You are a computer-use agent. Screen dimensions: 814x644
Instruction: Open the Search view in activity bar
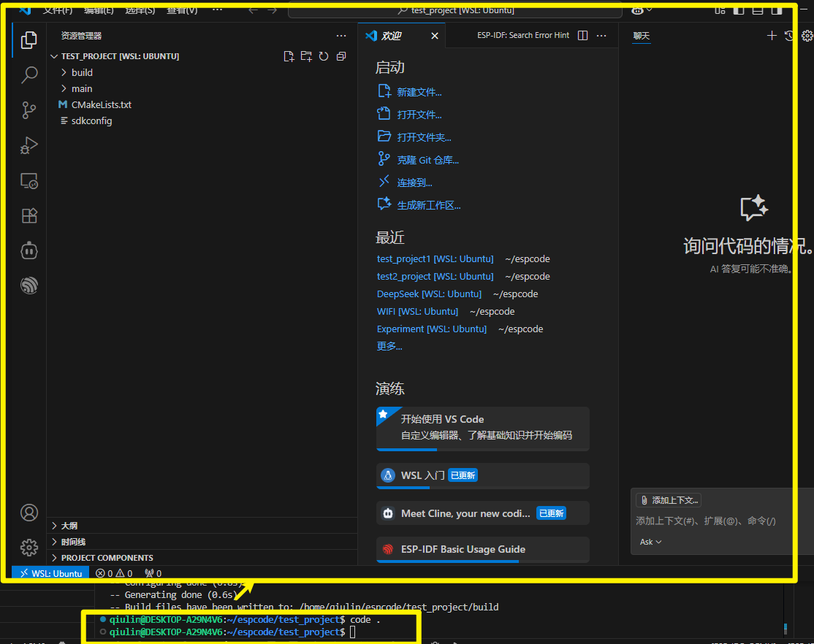click(29, 75)
